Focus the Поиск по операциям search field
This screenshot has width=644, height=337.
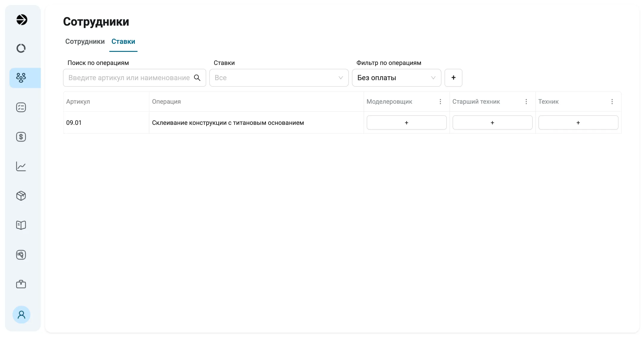tap(134, 78)
